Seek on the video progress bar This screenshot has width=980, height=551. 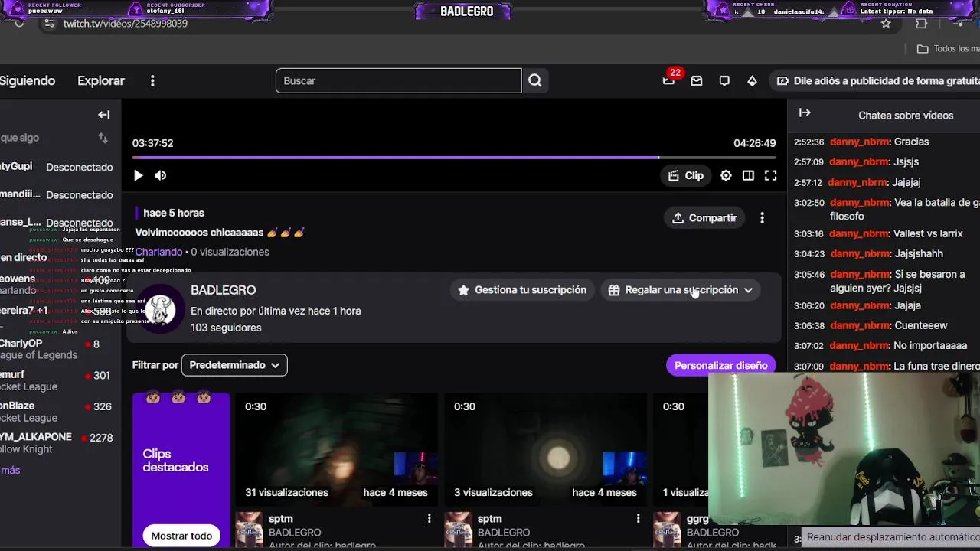[454, 158]
